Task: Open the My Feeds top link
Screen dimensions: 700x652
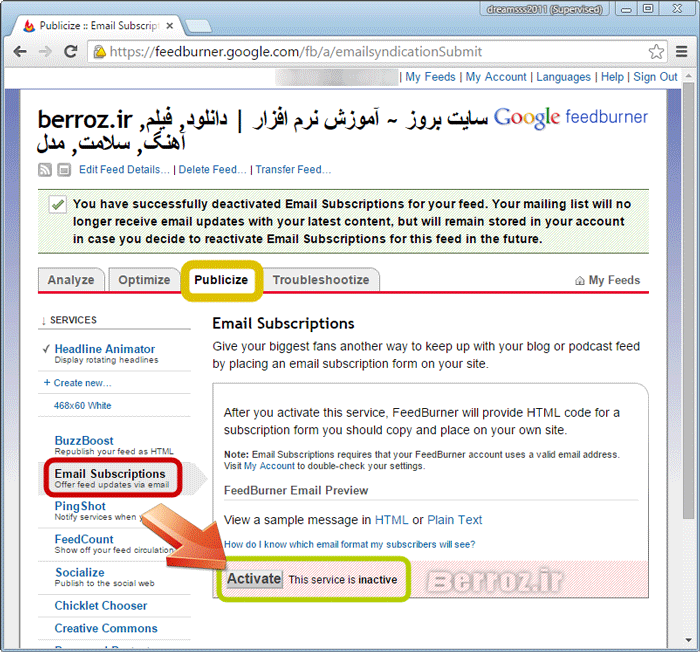Action: [430, 77]
